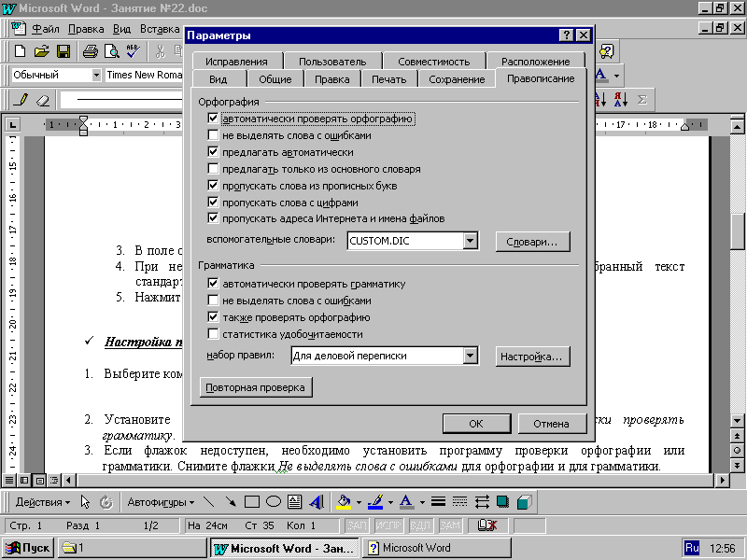Click the Shadow effect icon

point(502,502)
